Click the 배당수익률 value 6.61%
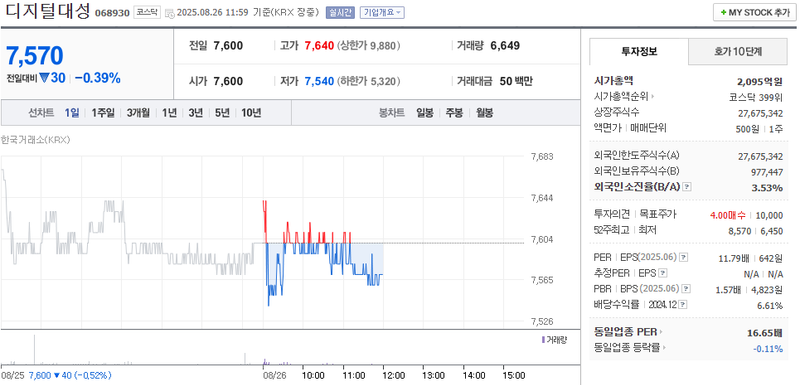 (x=770, y=305)
